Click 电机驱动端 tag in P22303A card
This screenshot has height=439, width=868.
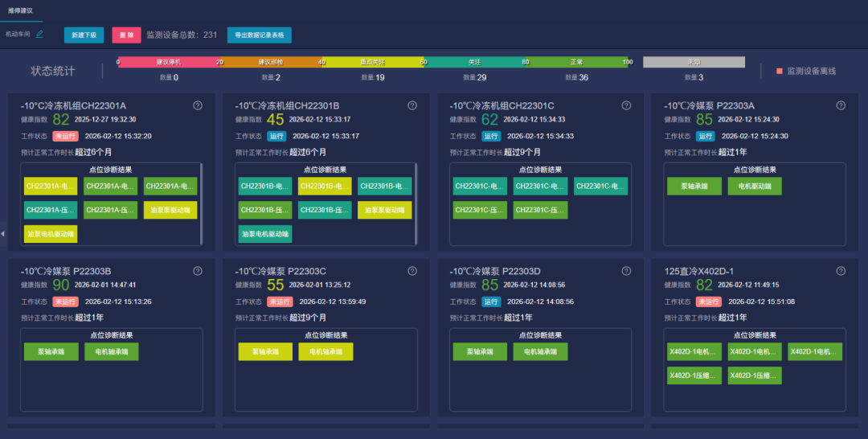755,186
